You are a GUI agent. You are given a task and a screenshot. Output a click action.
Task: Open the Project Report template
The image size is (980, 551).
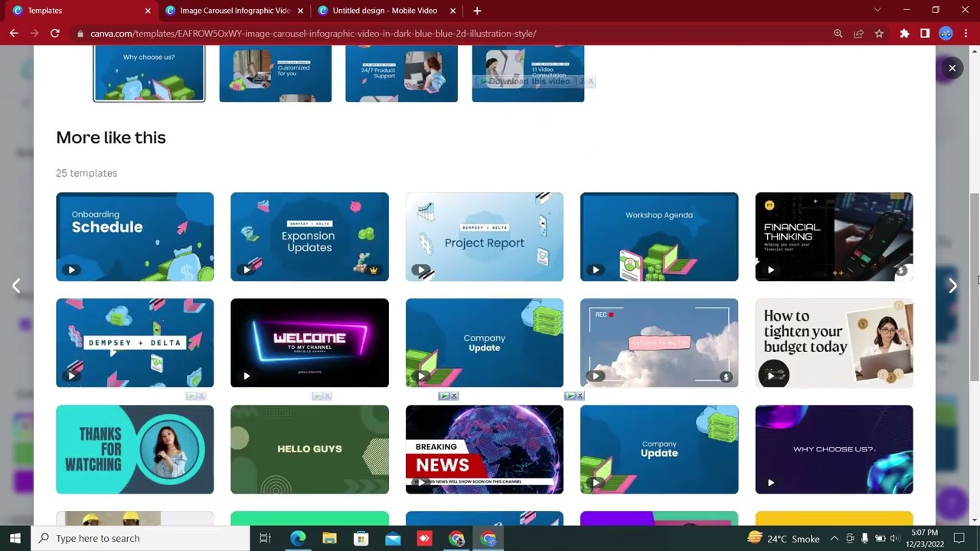point(485,236)
